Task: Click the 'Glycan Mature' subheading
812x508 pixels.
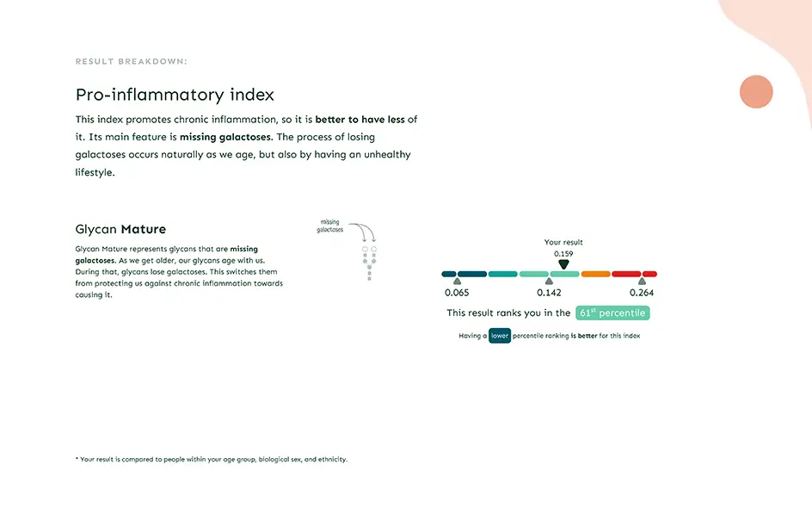Action: click(120, 229)
